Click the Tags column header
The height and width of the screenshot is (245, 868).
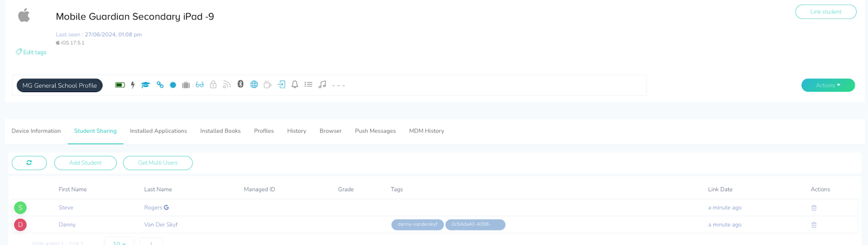397,189
